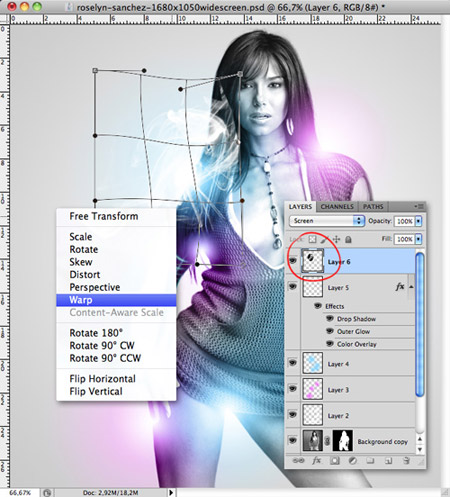This screenshot has width=450, height=497.
Task: Open Add a layer style fx icon
Action: pyautogui.click(x=316, y=461)
